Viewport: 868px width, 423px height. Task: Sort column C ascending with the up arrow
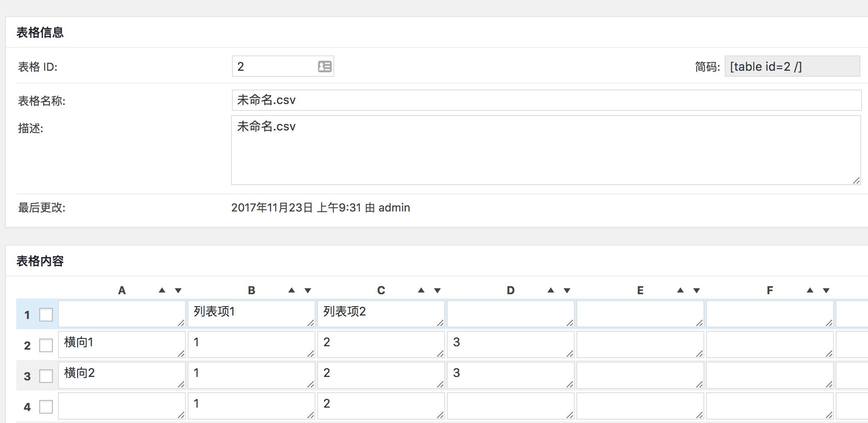(x=421, y=290)
